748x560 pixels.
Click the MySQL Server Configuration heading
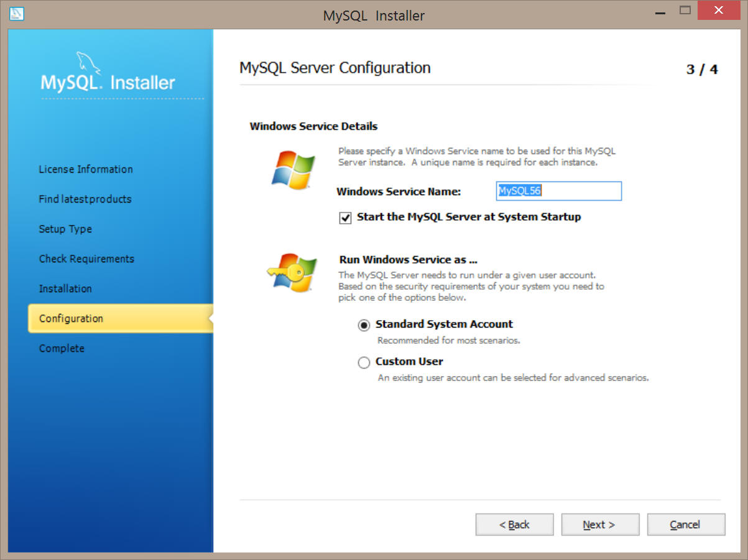pyautogui.click(x=335, y=68)
